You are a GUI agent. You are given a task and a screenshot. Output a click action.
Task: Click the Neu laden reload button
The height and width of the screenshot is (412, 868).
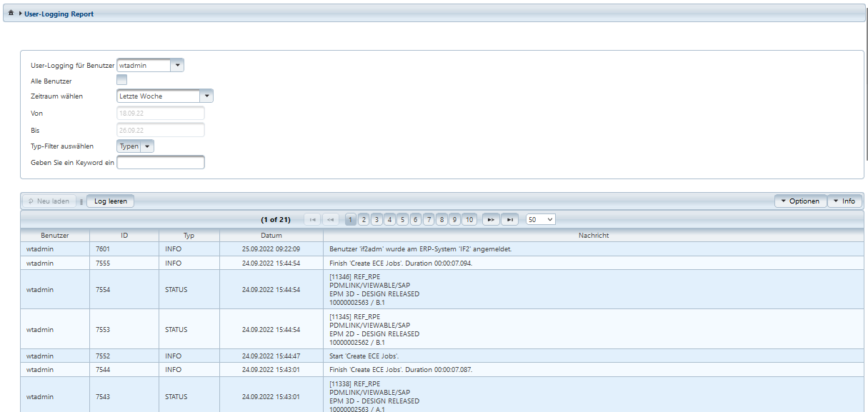[x=49, y=201]
